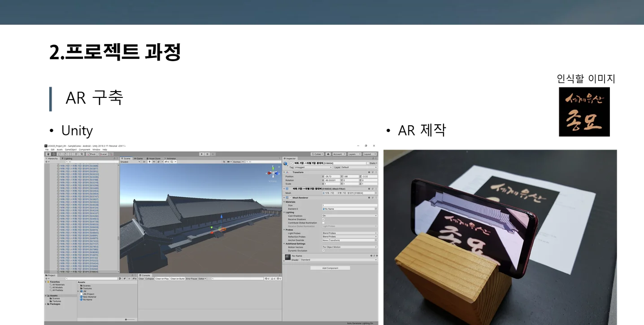Screen dimensions: 644x325
Task: Click the Mesh Renderer component icon
Action: pos(287,198)
